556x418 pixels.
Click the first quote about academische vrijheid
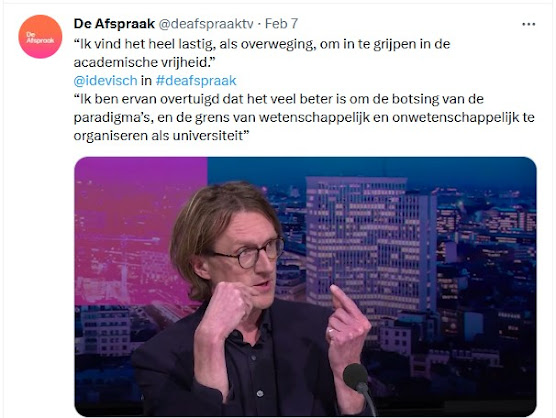[262, 53]
